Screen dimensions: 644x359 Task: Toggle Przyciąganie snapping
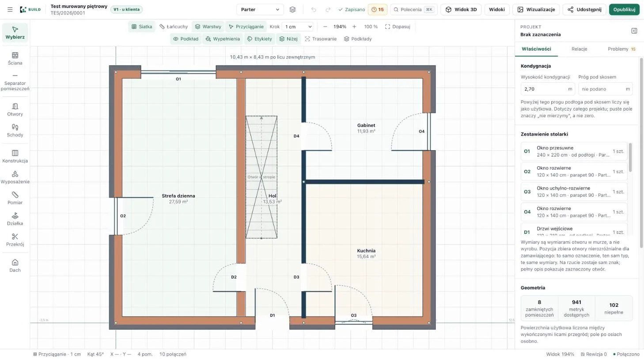pos(246,27)
